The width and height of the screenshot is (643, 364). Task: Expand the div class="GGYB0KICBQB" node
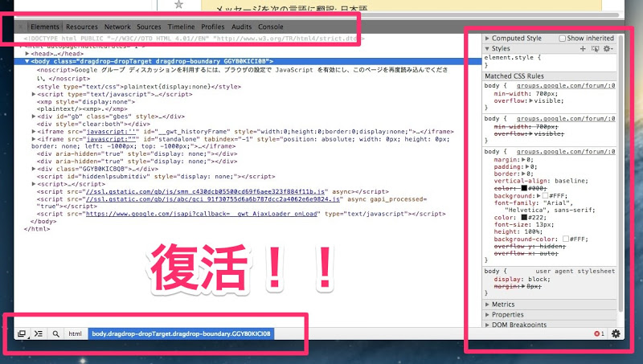pyautogui.click(x=34, y=169)
